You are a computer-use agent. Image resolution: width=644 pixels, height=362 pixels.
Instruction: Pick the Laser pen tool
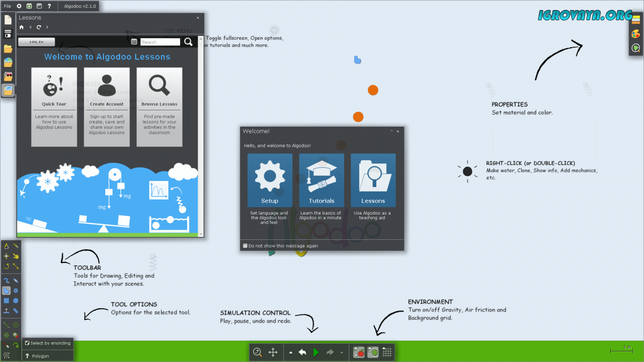6,345
